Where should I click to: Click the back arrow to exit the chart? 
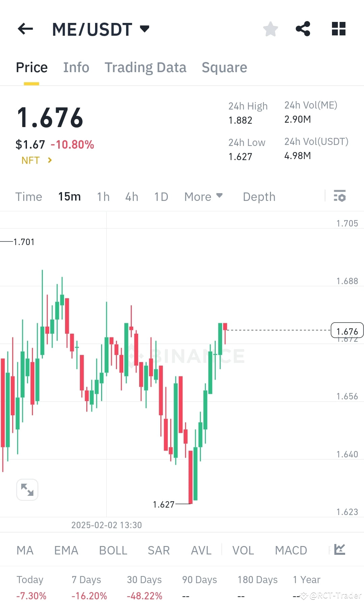click(x=25, y=29)
